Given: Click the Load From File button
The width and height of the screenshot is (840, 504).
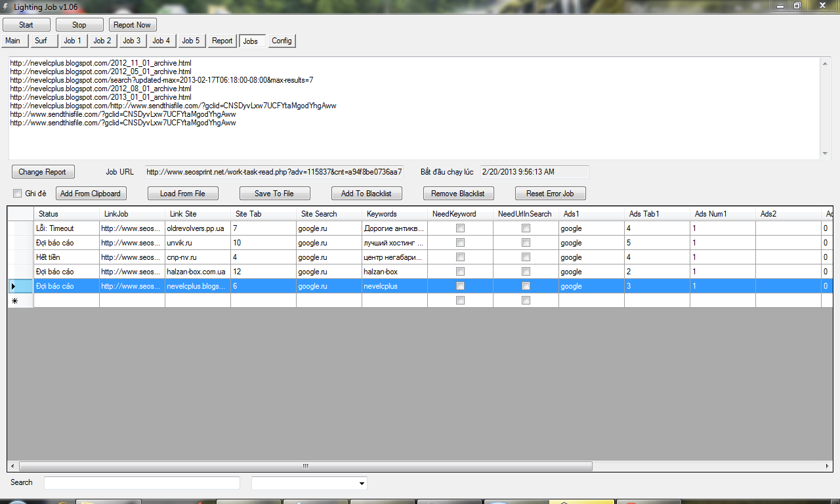Looking at the screenshot, I should [182, 194].
